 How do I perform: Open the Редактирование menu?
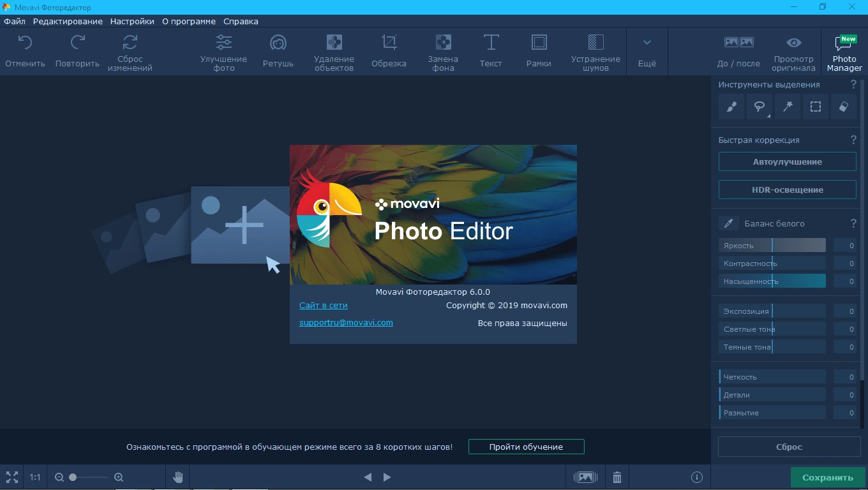tap(68, 21)
